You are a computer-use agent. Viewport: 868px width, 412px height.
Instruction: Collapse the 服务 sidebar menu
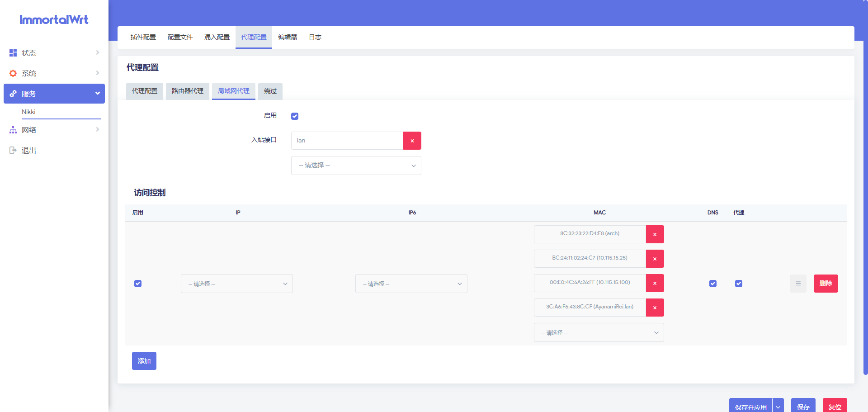coord(54,94)
